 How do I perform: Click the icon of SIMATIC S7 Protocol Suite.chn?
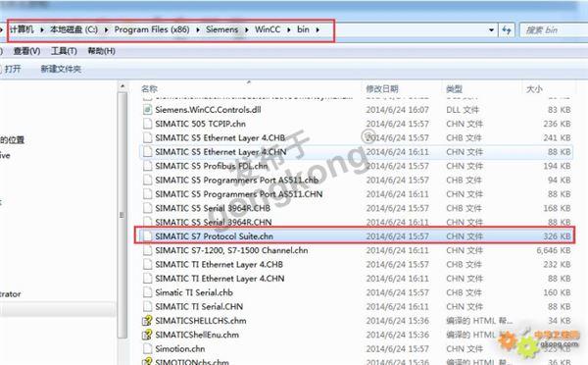pyautogui.click(x=148, y=236)
